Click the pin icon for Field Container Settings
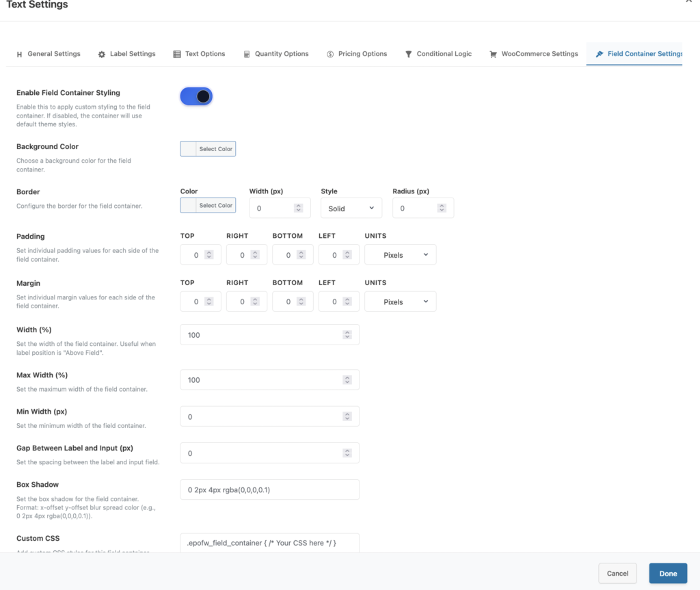 [600, 54]
